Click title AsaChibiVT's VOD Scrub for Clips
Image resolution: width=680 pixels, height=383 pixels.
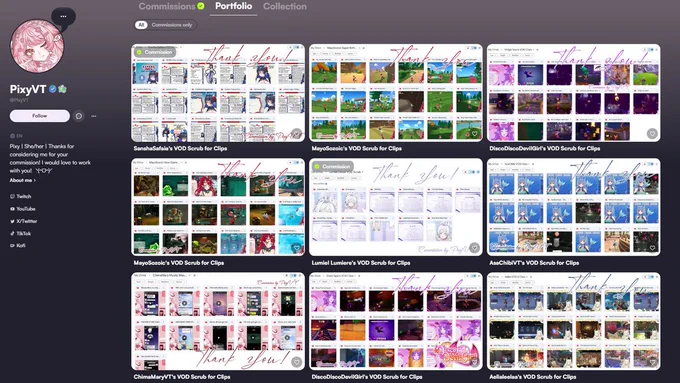[534, 263]
